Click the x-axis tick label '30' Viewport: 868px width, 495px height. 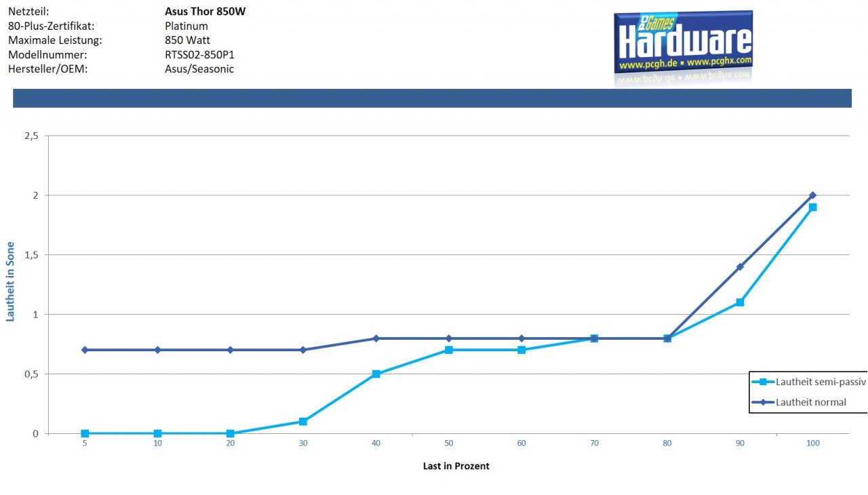303,443
